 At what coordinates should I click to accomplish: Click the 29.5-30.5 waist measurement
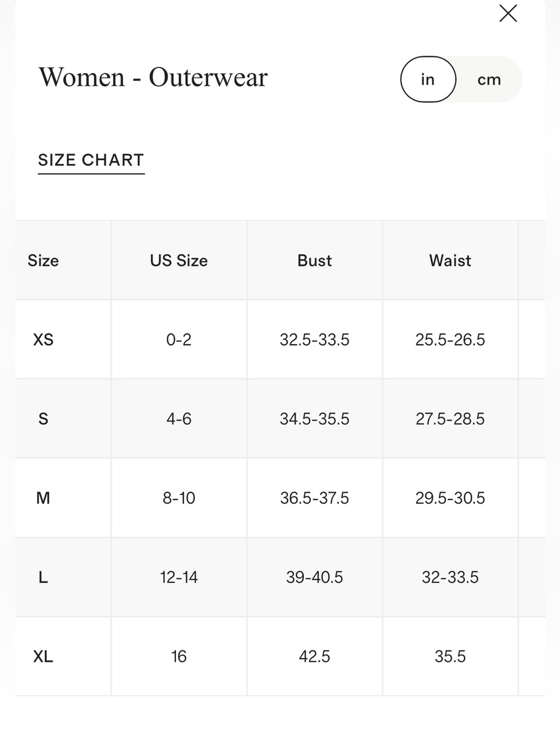(450, 498)
